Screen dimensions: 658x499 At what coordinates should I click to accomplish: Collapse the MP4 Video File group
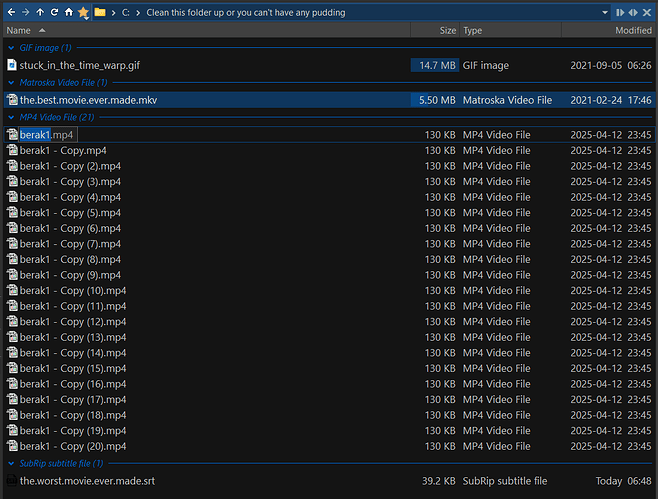(x=11, y=118)
